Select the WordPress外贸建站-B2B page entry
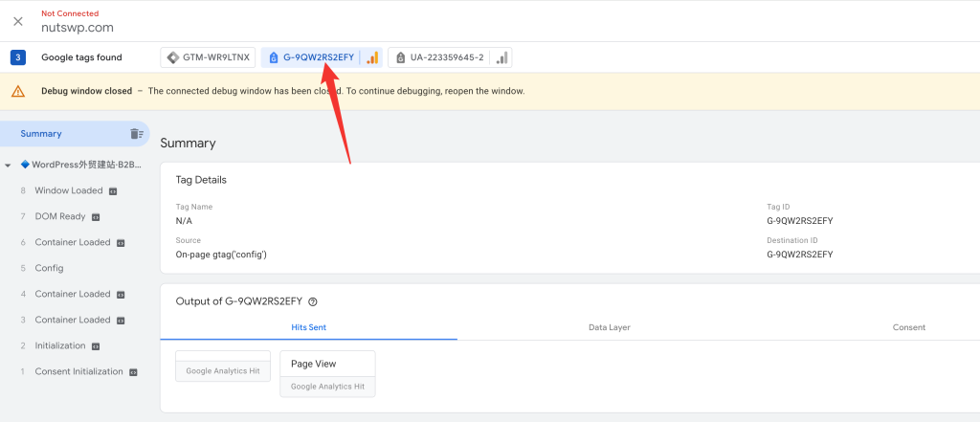The height and width of the screenshot is (422, 980). click(x=80, y=165)
